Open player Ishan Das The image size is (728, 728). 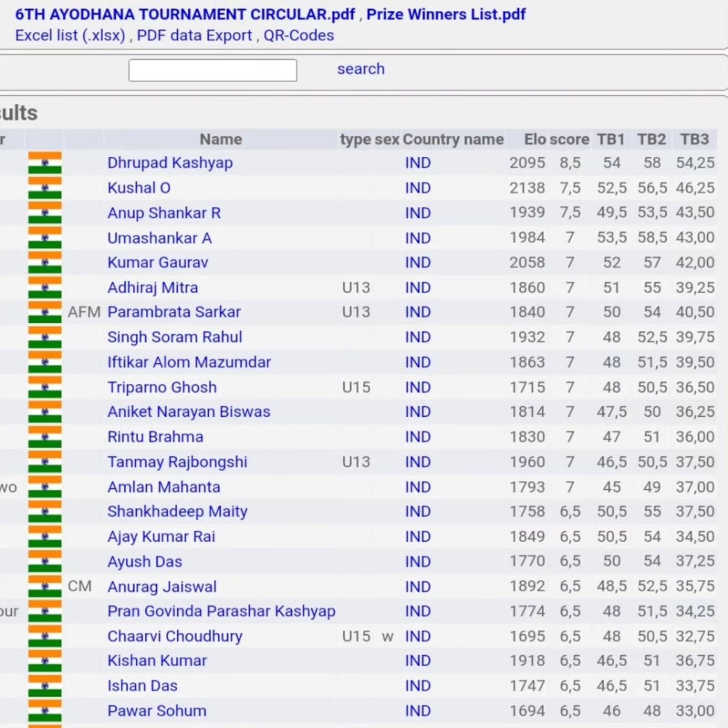point(142,686)
